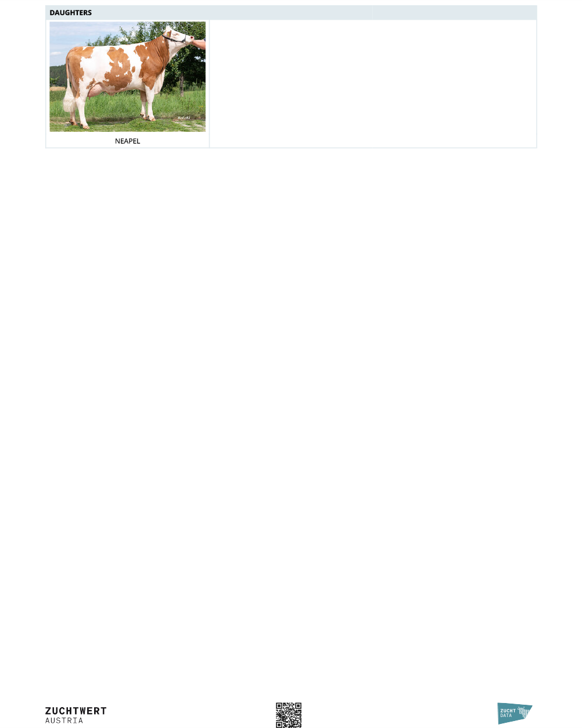
Task: Click the photographer watermark on cow photo
Action: 184,118
